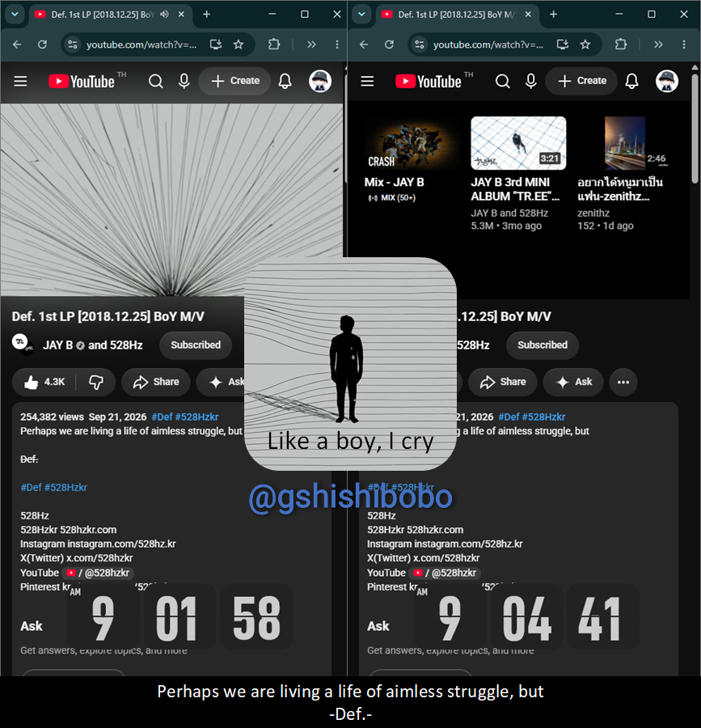This screenshot has height=728, width=701.
Task: Open Chrome three-dot menu in right browser
Action: [x=684, y=44]
